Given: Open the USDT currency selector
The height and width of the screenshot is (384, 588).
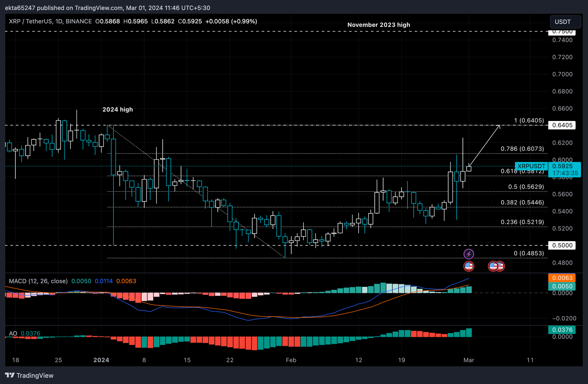Looking at the screenshot, I should tap(565, 22).
